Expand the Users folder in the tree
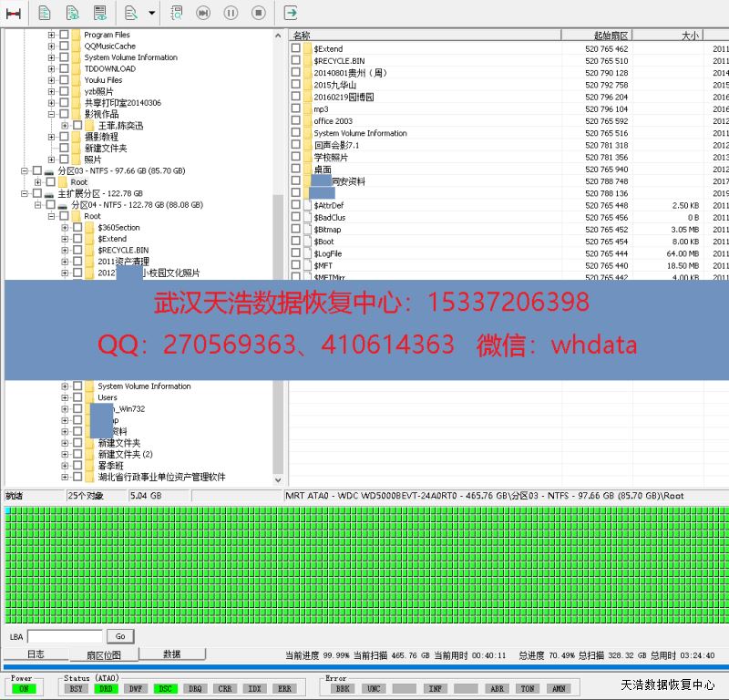The width and height of the screenshot is (729, 700). coord(66,397)
